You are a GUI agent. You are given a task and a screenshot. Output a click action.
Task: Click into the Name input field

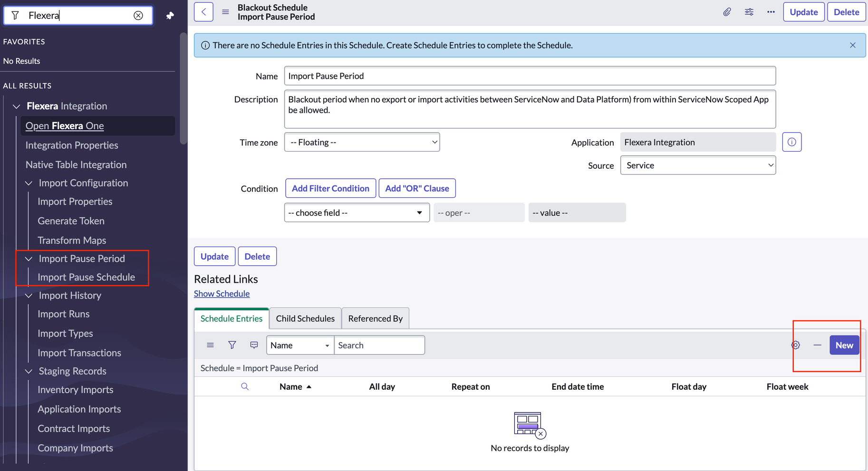530,76
